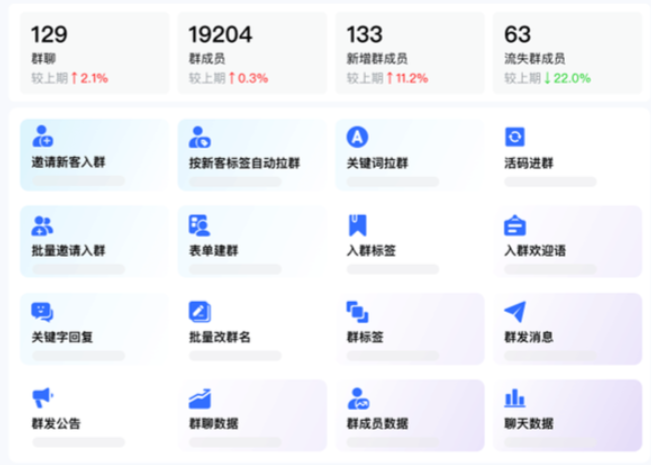Viewport: 651px width, 465px height.
Task: Click the 群成员数据 label
Action: pyautogui.click(x=377, y=424)
